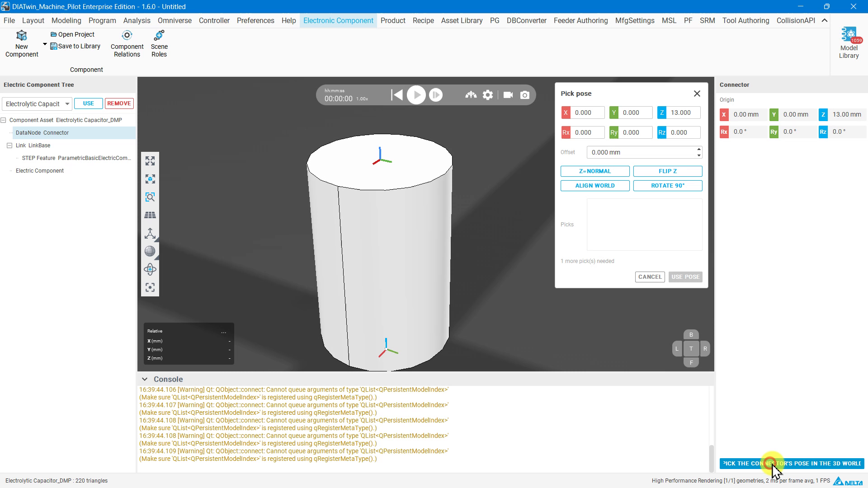Select the Electric Component tree item

coord(40,171)
